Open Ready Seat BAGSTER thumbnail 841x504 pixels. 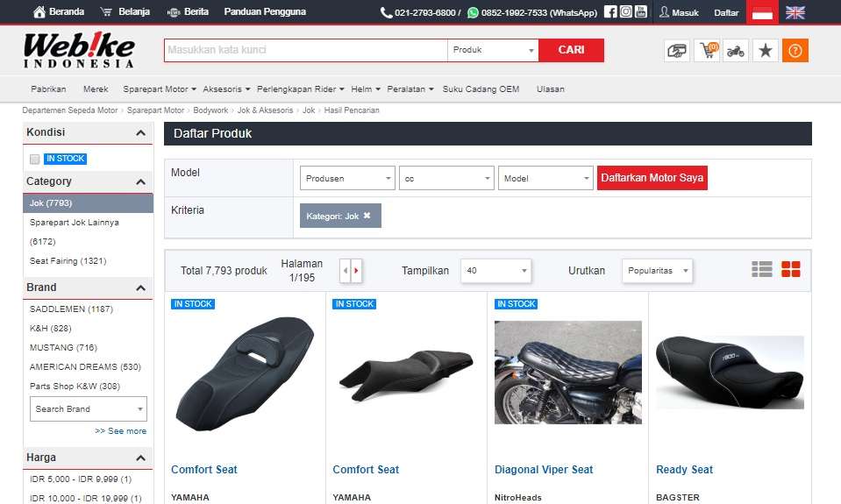pyautogui.click(x=730, y=373)
